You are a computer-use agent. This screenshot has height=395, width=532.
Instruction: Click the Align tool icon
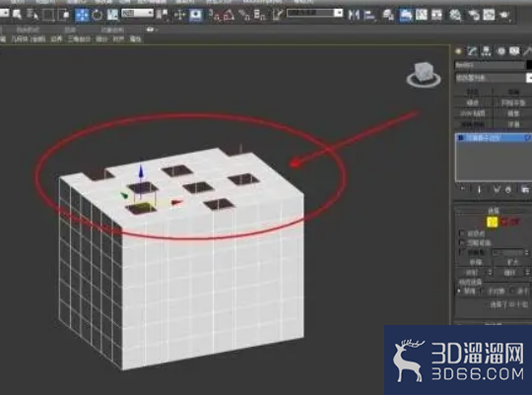(x=369, y=15)
